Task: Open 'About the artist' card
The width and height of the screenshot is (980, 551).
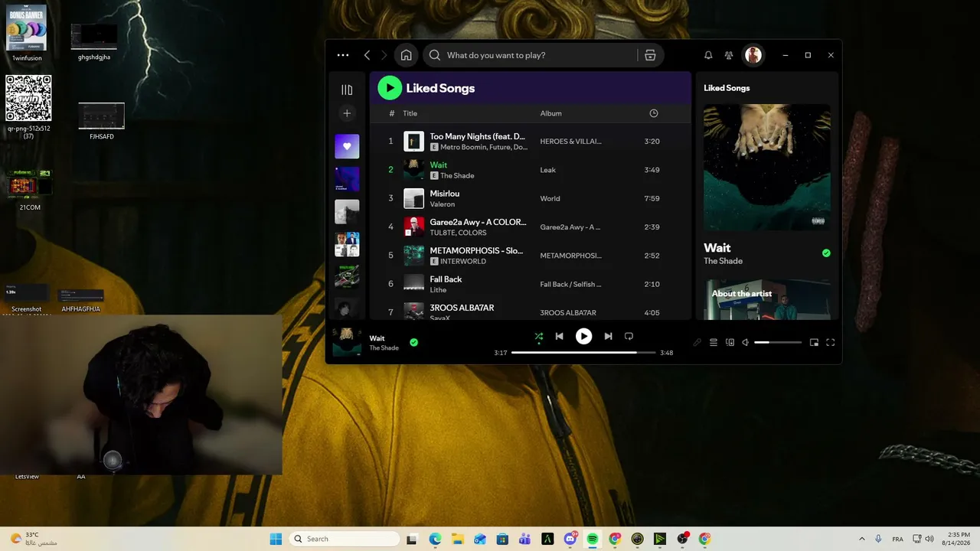Action: click(767, 298)
